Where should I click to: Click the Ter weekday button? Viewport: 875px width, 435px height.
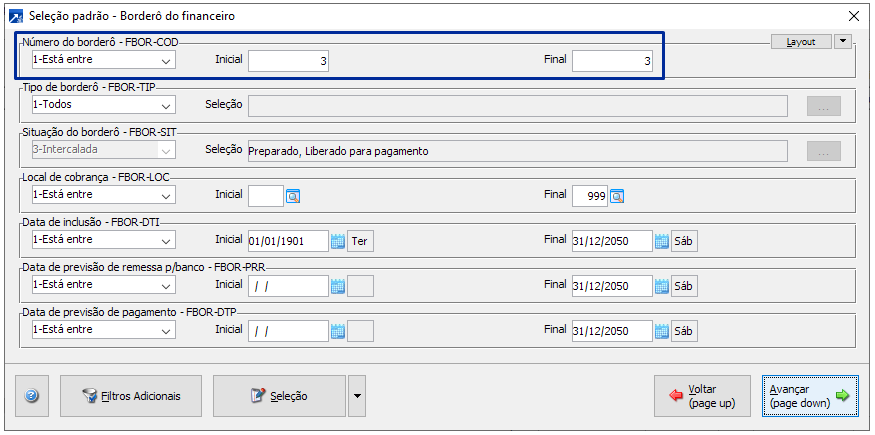tap(360, 241)
